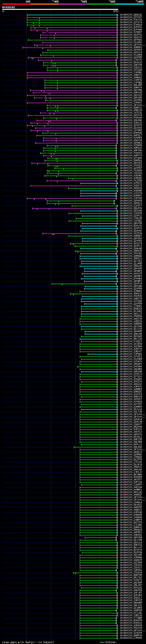Select hit label UniRef100_B9R8R3
This screenshot has width=146, height=644.
pyautogui.click(x=131, y=48)
